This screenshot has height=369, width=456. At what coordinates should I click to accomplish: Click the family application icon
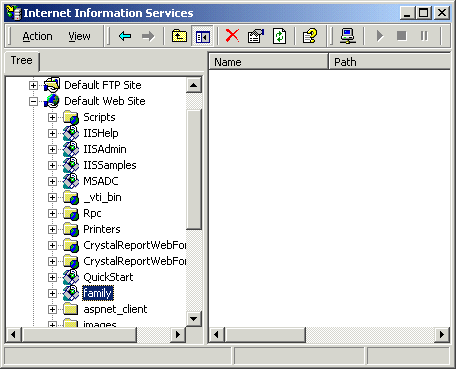pyautogui.click(x=71, y=293)
